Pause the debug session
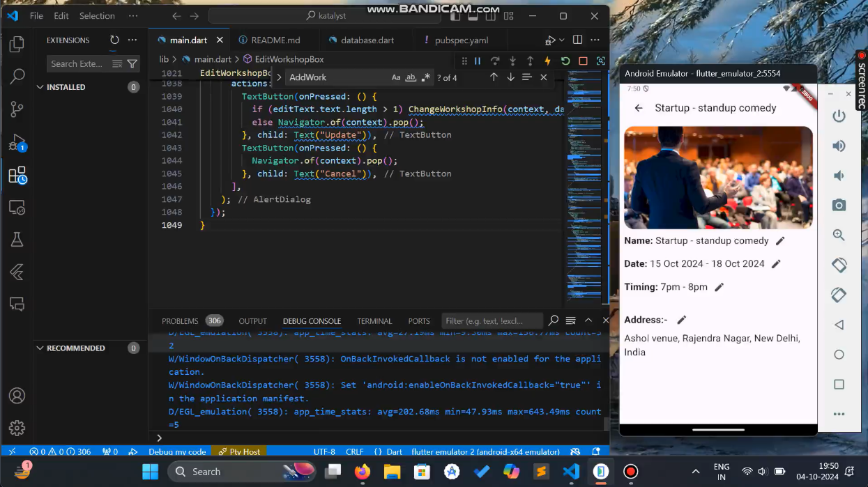This screenshot has height=487, width=868. click(478, 61)
